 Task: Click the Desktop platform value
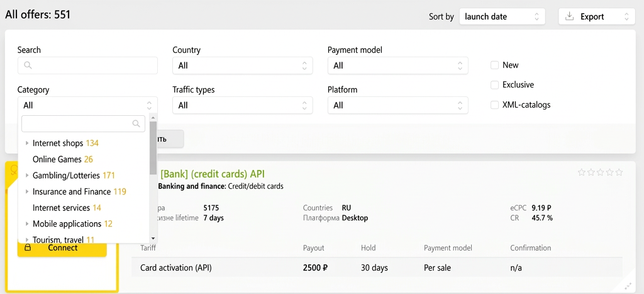point(355,218)
